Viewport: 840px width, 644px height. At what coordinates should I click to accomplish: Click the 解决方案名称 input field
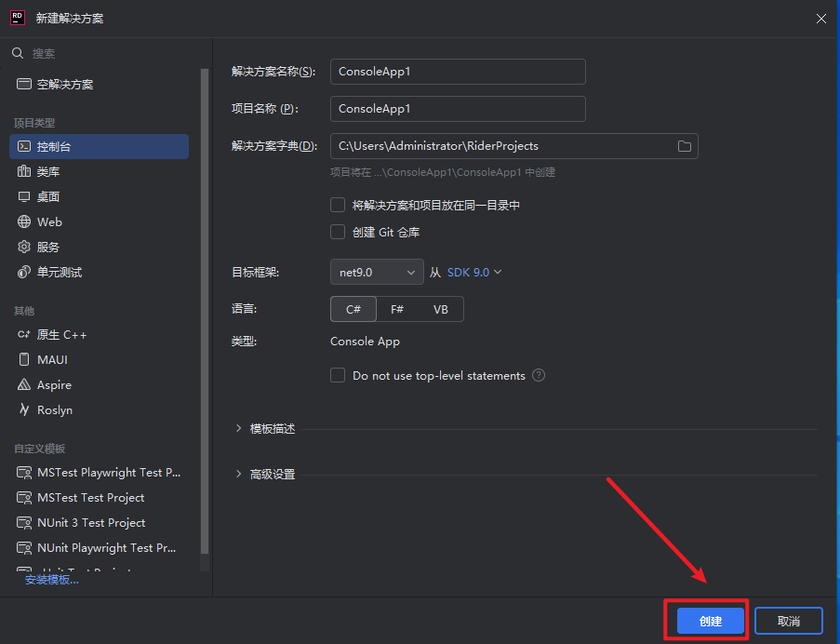(x=458, y=72)
